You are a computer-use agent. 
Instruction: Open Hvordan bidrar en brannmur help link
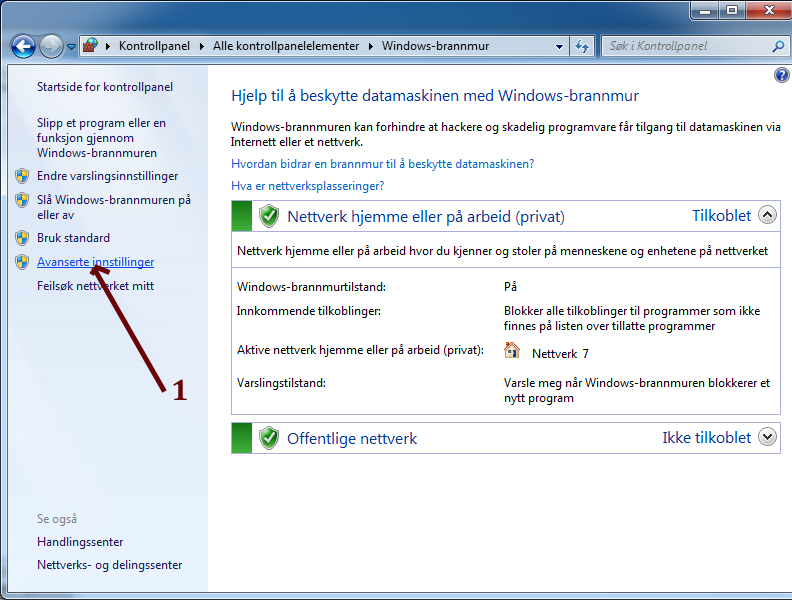click(382, 164)
